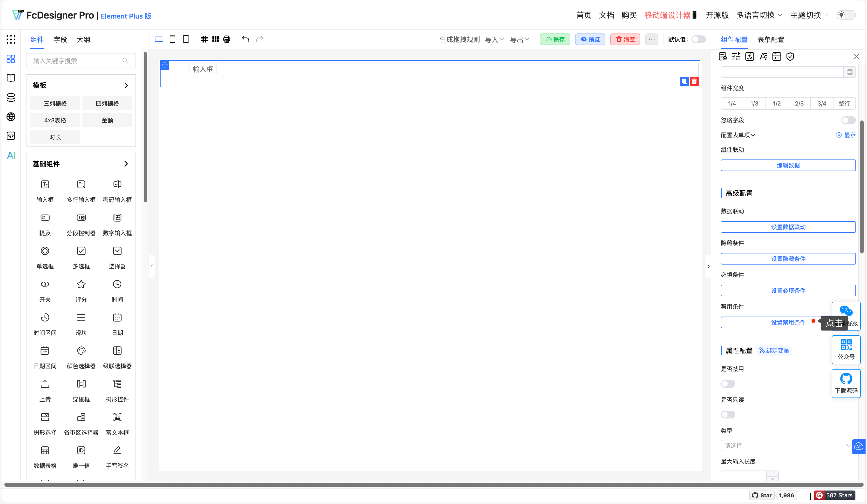Click the undo arrow icon
867x504 pixels.
click(x=245, y=39)
